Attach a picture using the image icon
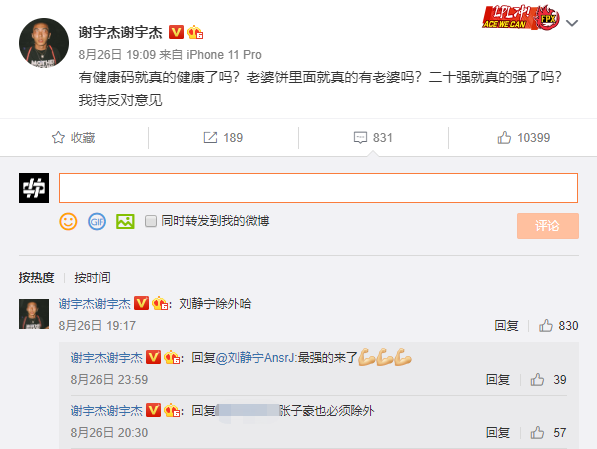The image size is (597, 449). point(125,221)
